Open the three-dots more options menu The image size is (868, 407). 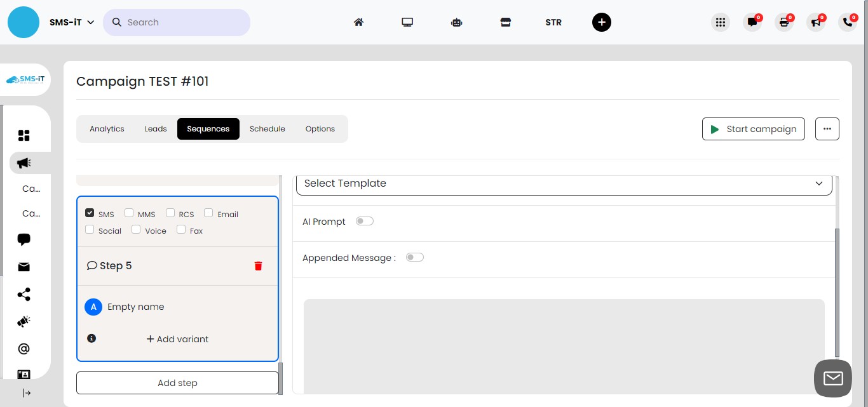coord(827,129)
